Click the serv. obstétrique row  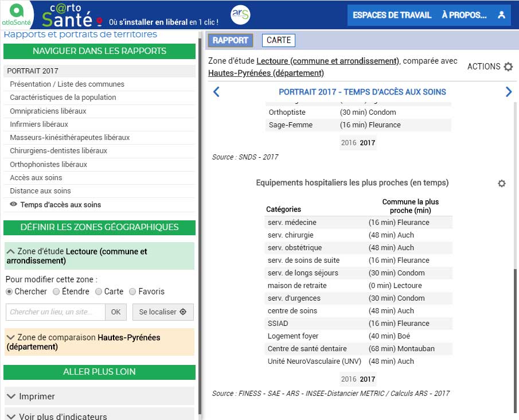tap(358, 248)
